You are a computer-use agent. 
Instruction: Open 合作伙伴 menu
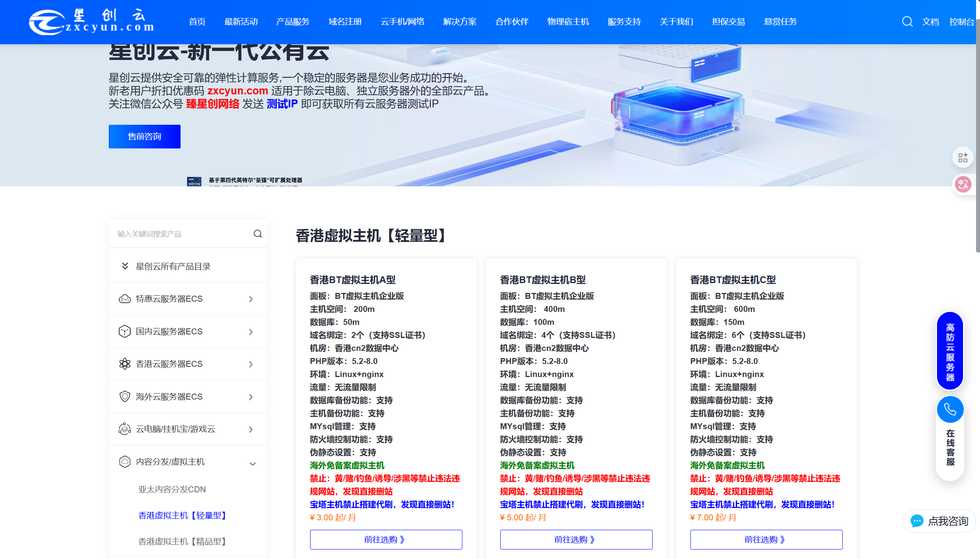tap(512, 22)
